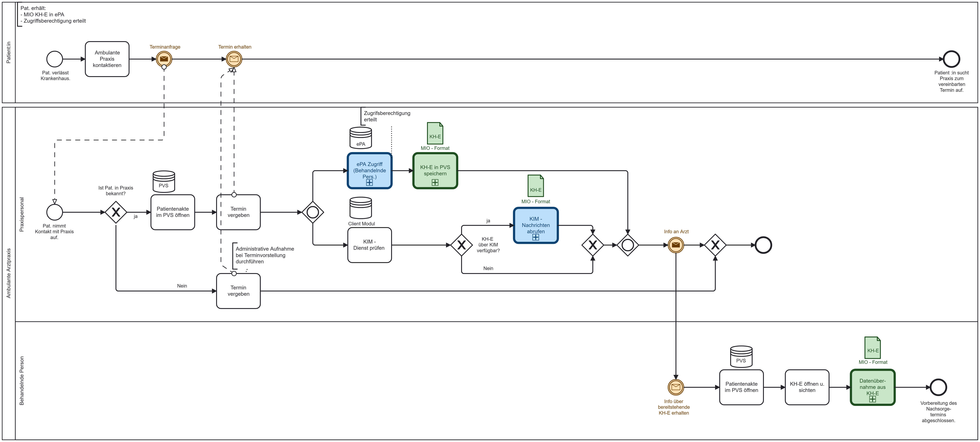Select the 'Behandelnde Person' lane label
The width and height of the screenshot is (980, 442).
tap(22, 381)
